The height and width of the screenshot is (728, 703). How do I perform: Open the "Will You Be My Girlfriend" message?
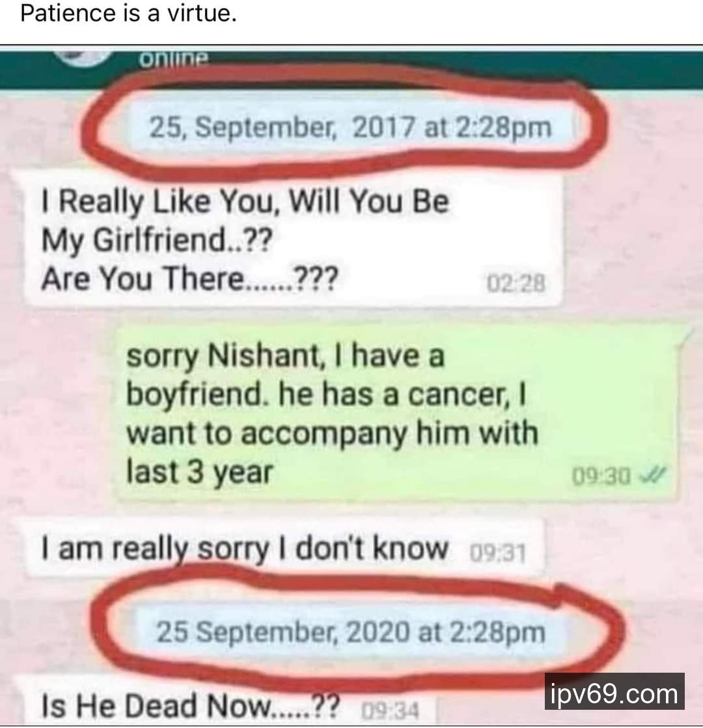294,239
